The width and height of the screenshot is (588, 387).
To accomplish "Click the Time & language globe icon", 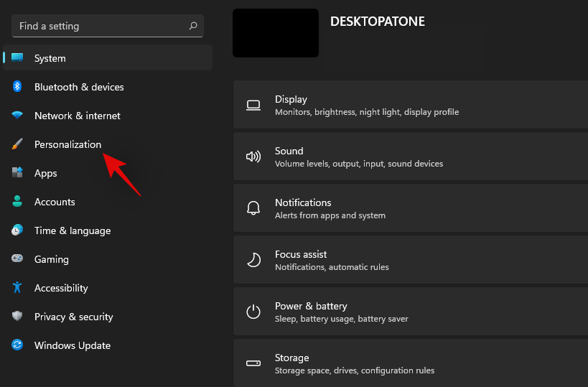I will point(17,230).
